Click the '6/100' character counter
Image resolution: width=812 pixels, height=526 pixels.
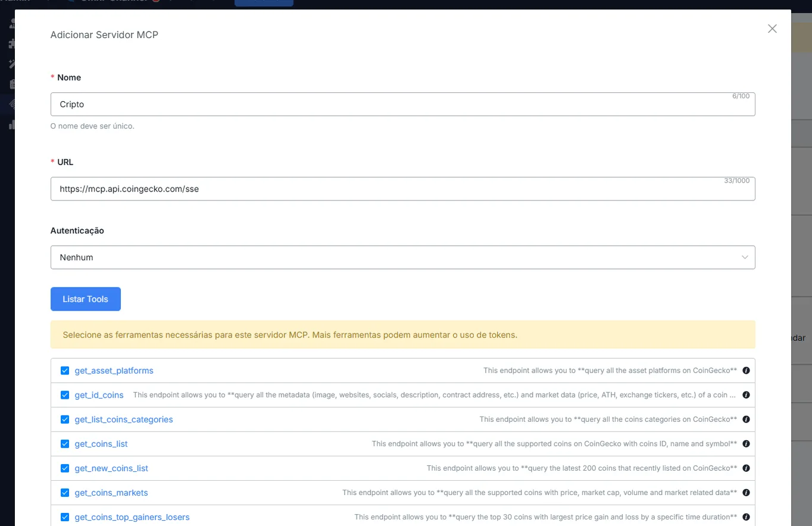(741, 96)
